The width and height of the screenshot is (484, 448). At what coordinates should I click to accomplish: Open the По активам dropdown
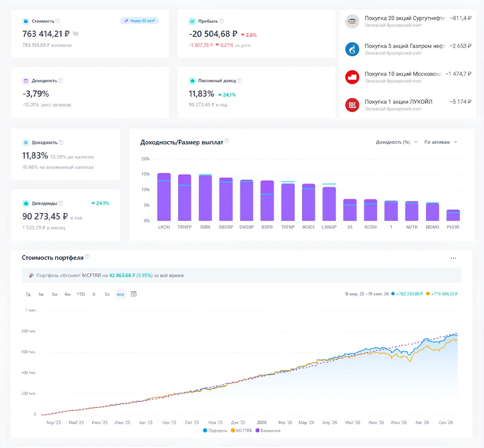click(x=440, y=142)
